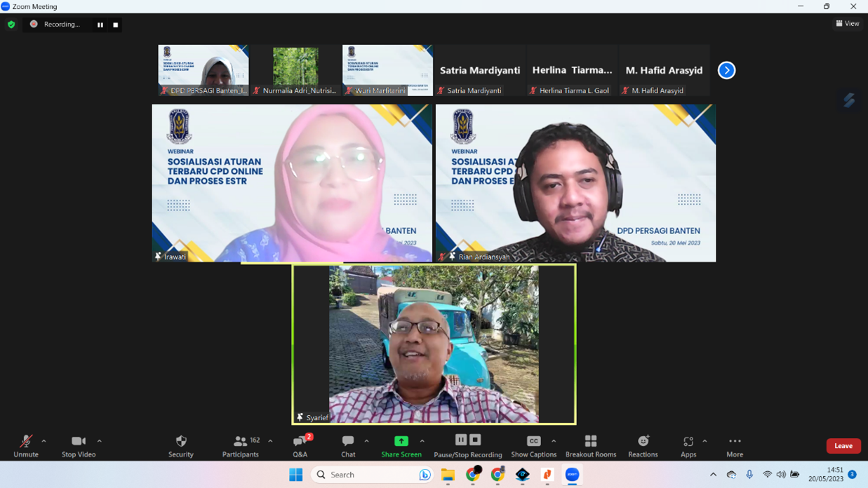Show next participants with the blue arrow
This screenshot has width=868, height=488.
point(726,70)
